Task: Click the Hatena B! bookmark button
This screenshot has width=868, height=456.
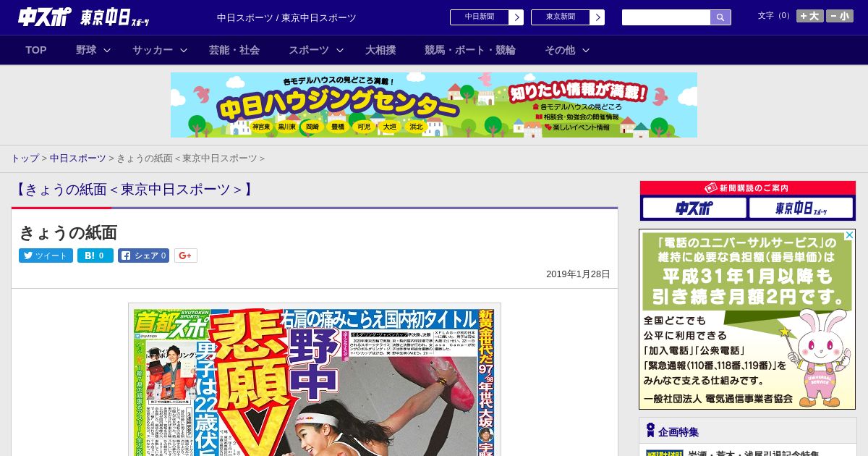Action: pos(95,256)
